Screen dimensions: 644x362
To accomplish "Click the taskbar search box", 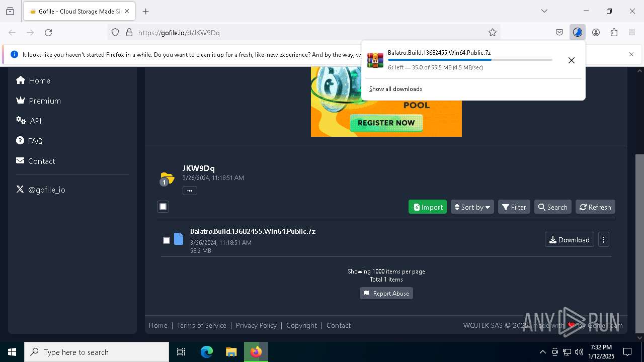I will click(x=97, y=352).
